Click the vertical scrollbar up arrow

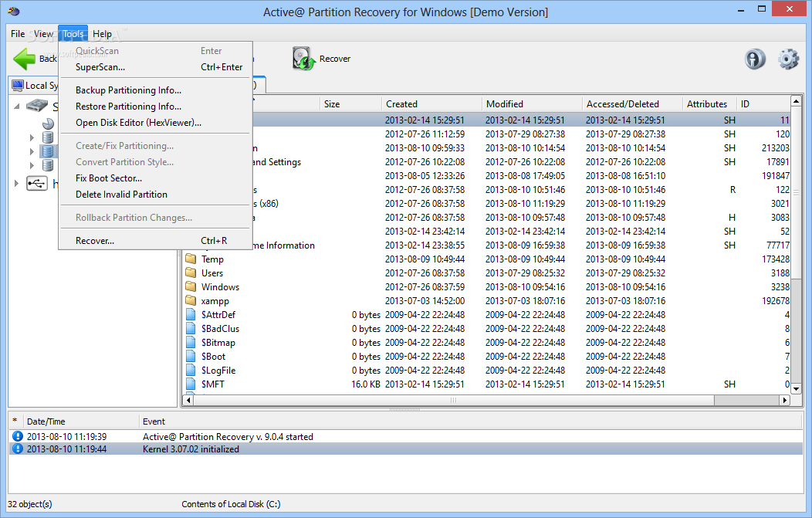pos(797,101)
